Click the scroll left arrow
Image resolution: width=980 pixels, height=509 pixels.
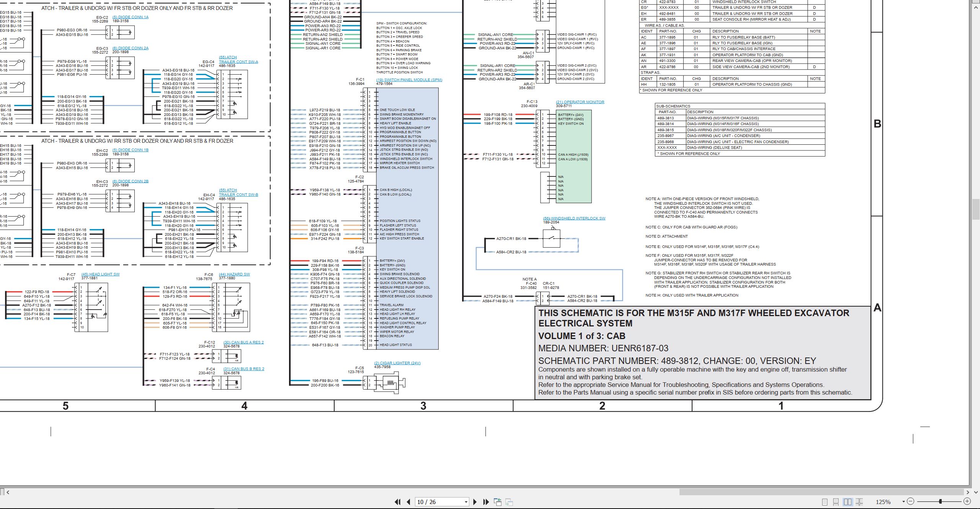[8, 492]
